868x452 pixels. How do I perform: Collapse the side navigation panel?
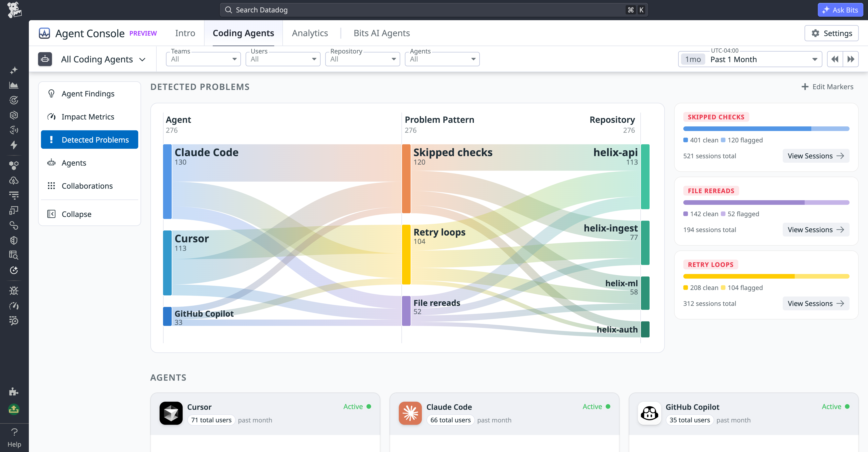tap(90, 214)
